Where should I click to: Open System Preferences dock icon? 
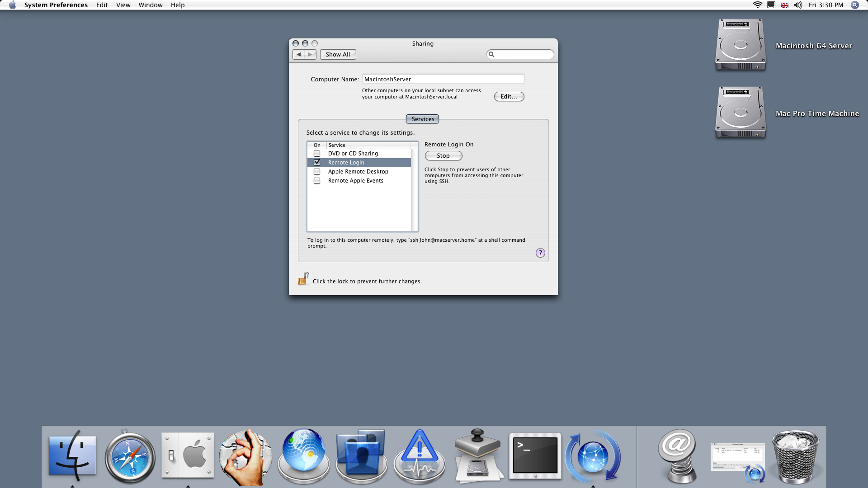coord(188,455)
